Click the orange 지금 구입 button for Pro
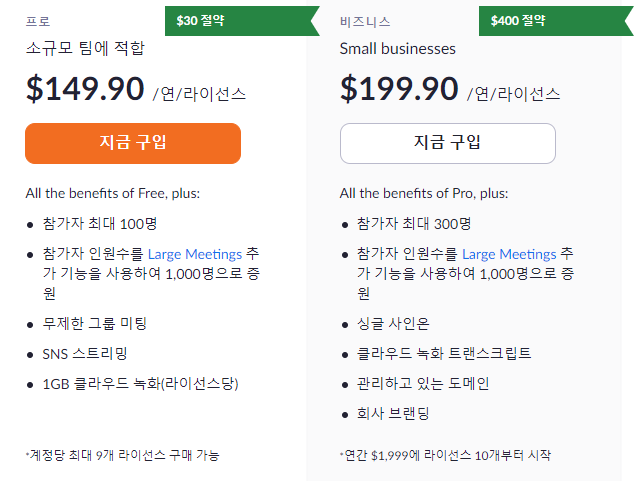This screenshot has width=638, height=481. (132, 143)
